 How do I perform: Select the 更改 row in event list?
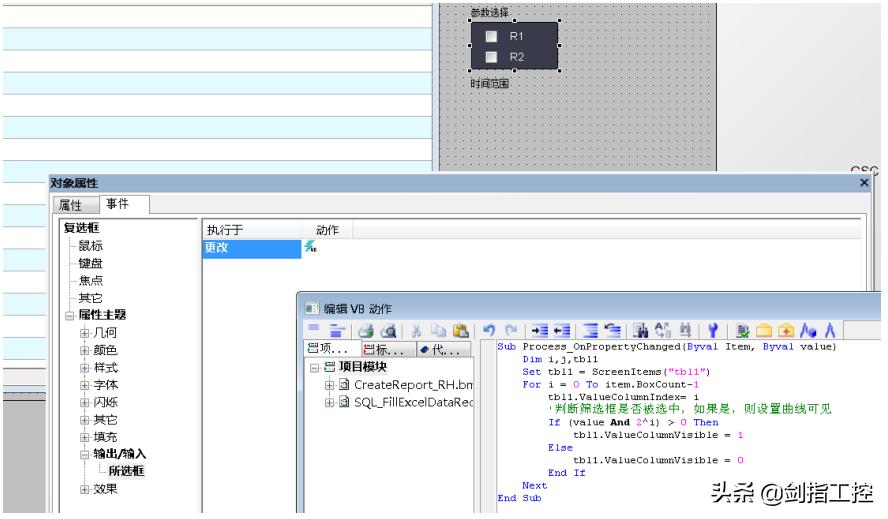(x=217, y=248)
